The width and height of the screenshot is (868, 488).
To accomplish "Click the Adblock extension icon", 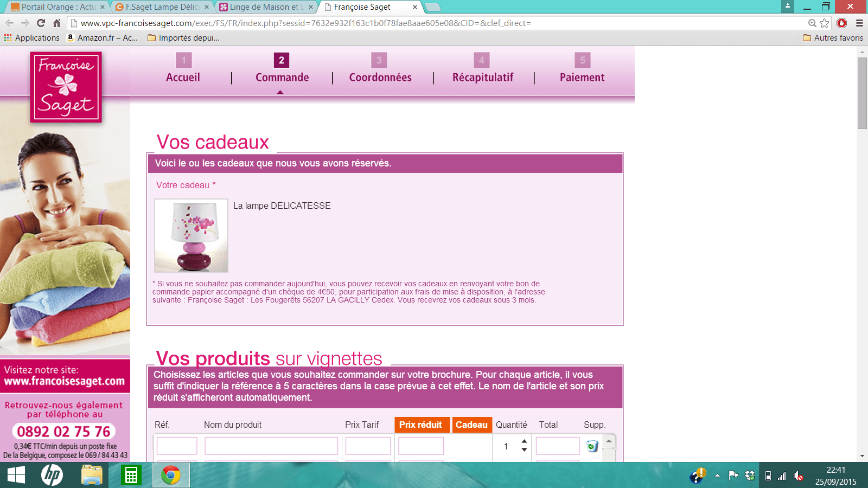I will click(x=841, y=23).
